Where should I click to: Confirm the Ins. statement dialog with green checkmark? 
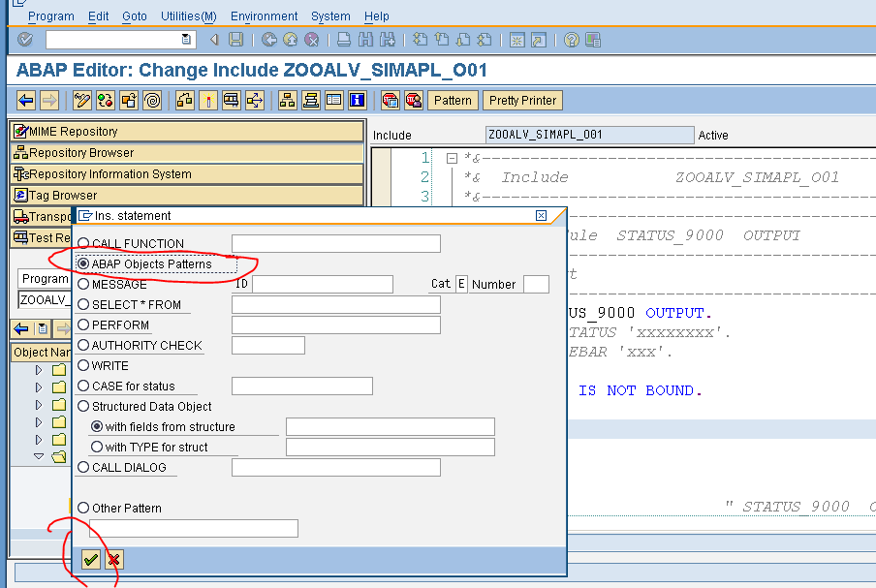coord(90,559)
